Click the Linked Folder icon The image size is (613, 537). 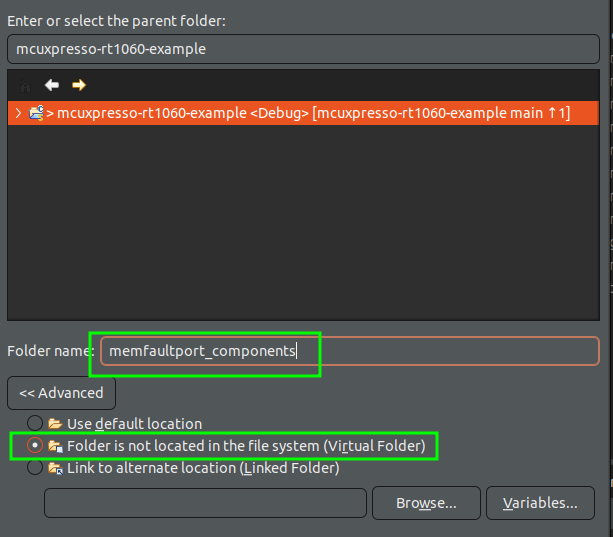pos(55,468)
